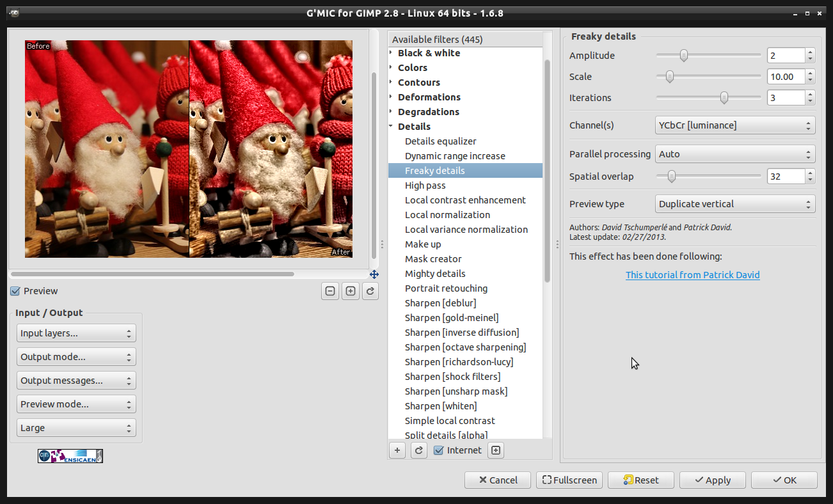Click the blue move-cross preview icon
The width and height of the screenshot is (833, 504).
pyautogui.click(x=374, y=274)
